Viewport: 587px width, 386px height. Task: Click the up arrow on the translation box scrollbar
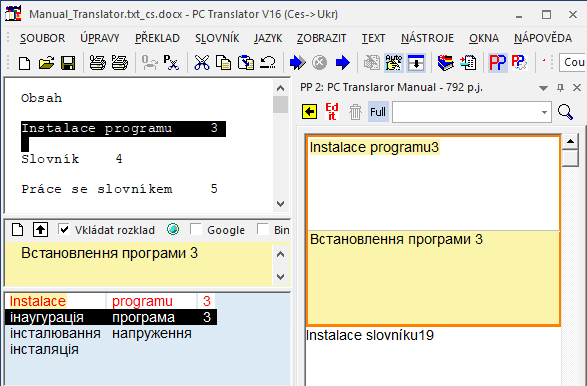[x=280, y=255]
